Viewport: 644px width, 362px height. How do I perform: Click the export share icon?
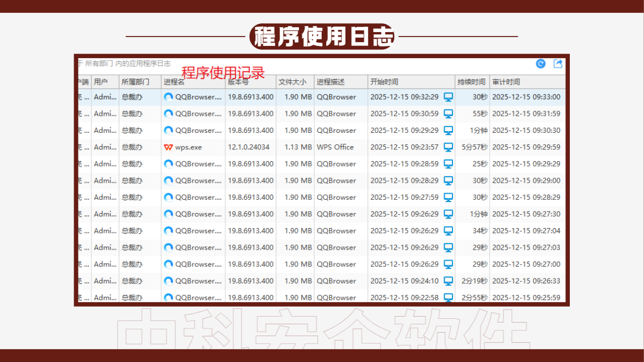558,64
